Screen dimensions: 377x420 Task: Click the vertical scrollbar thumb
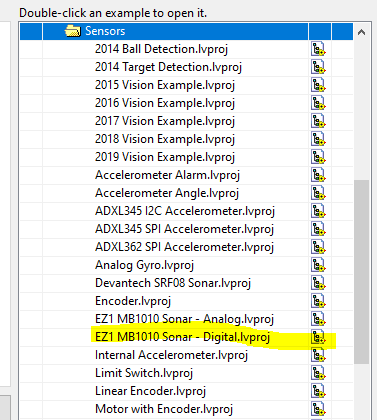362,272
